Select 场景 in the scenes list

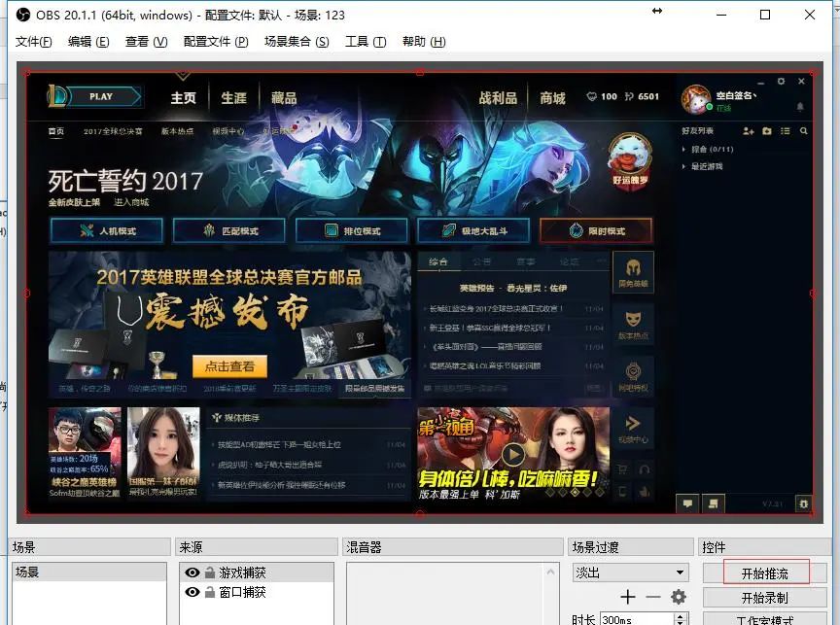(88, 572)
